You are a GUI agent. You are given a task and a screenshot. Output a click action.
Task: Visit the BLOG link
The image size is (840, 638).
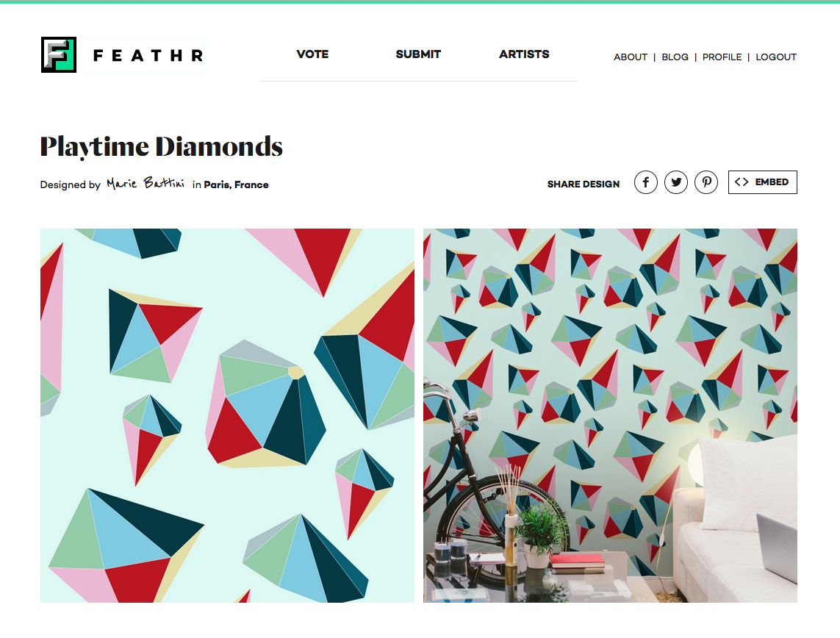pyautogui.click(x=675, y=57)
